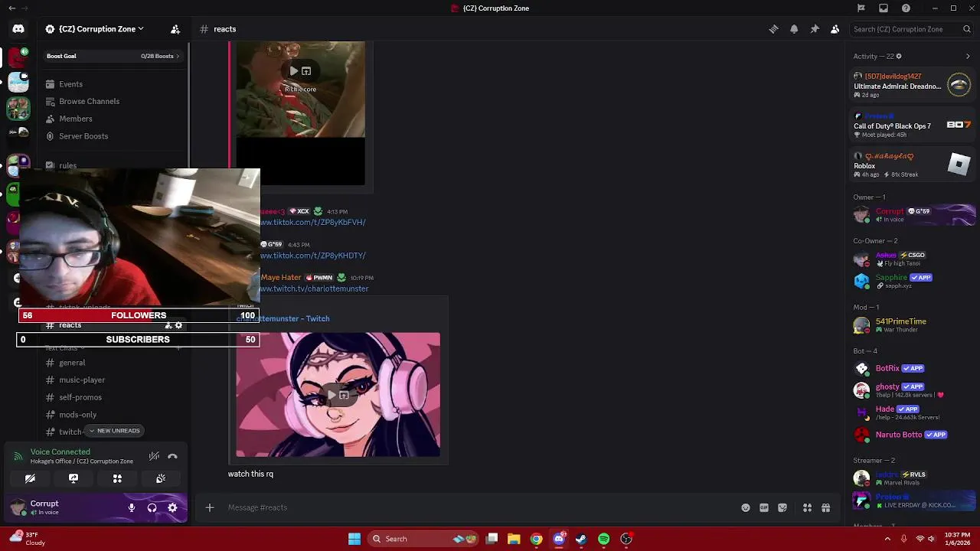Viewport: 980px width, 551px height.
Task: Open the invite people icon beside server name
Action: click(175, 29)
